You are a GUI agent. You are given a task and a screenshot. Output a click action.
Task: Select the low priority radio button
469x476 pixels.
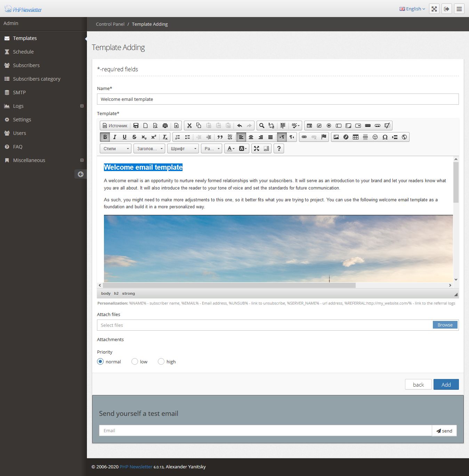[135, 362]
